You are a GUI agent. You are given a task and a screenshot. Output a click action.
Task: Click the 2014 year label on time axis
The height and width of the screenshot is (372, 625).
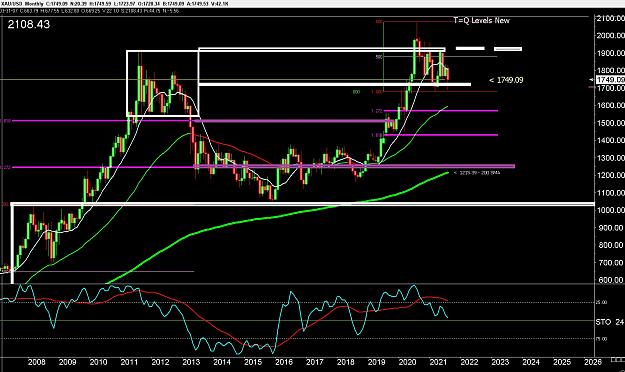pyautogui.click(x=222, y=362)
